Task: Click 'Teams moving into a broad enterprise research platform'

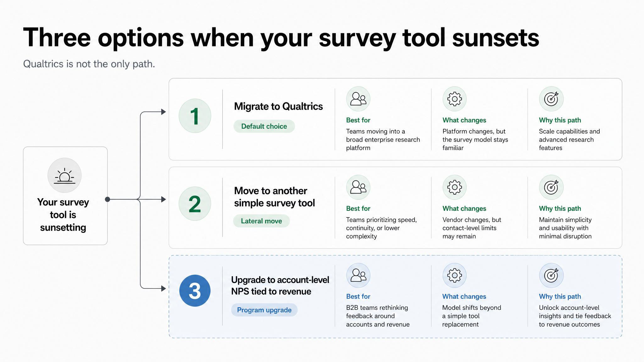Action: point(383,140)
